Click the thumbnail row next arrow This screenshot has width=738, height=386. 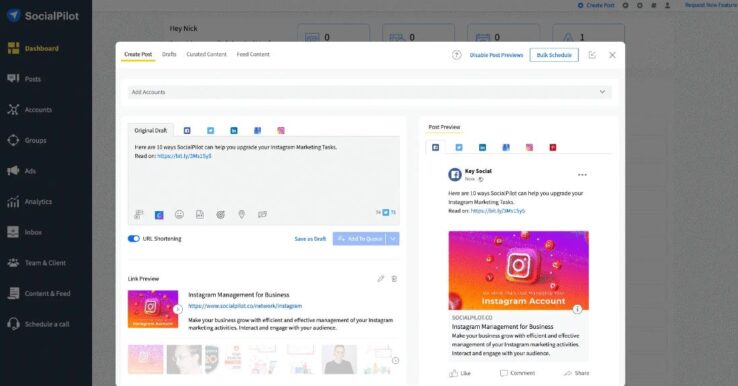click(x=395, y=361)
